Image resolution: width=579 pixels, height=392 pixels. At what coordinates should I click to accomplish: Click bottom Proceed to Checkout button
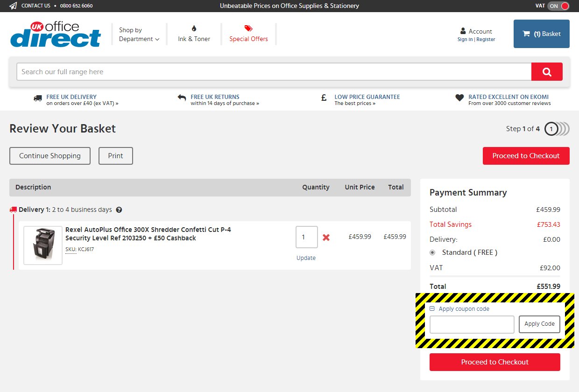(x=495, y=362)
